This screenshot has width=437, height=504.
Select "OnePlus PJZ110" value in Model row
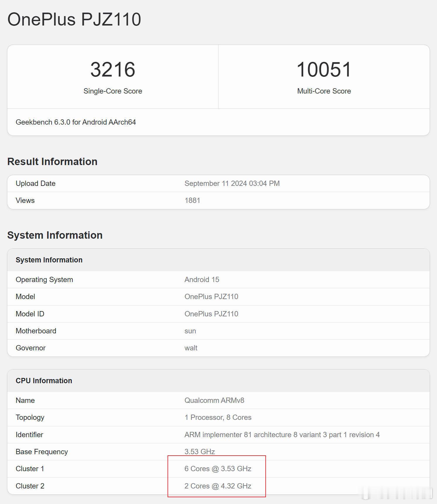tap(211, 296)
